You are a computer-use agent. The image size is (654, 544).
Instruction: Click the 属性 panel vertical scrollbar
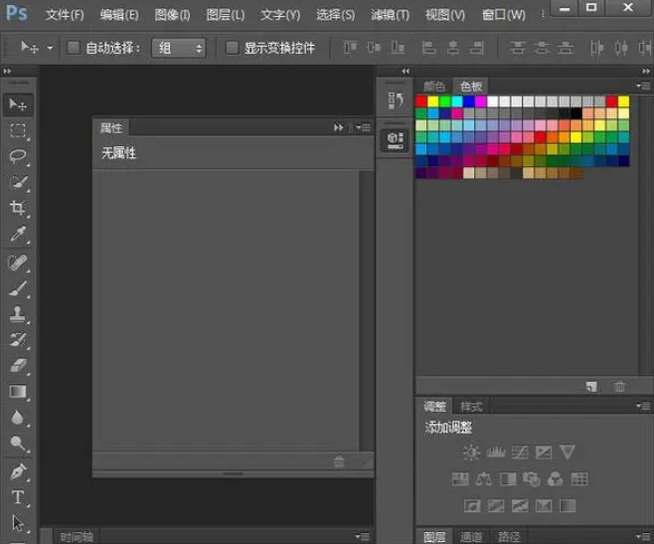click(366, 300)
